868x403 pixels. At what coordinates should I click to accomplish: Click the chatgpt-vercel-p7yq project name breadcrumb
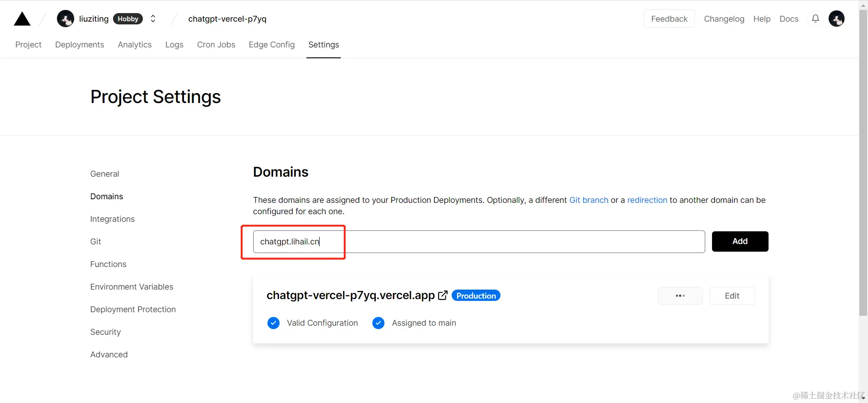point(227,19)
